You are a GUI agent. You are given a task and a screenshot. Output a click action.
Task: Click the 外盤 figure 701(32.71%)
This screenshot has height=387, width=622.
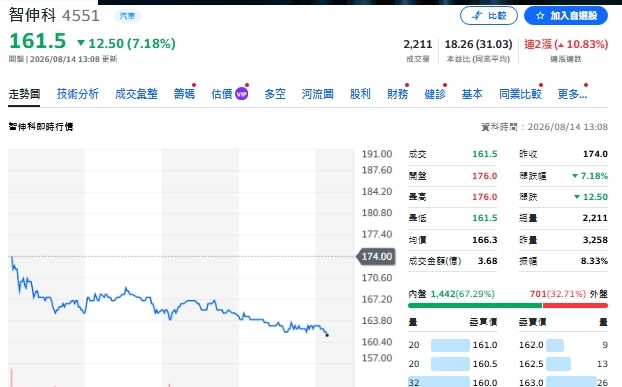pyautogui.click(x=558, y=294)
